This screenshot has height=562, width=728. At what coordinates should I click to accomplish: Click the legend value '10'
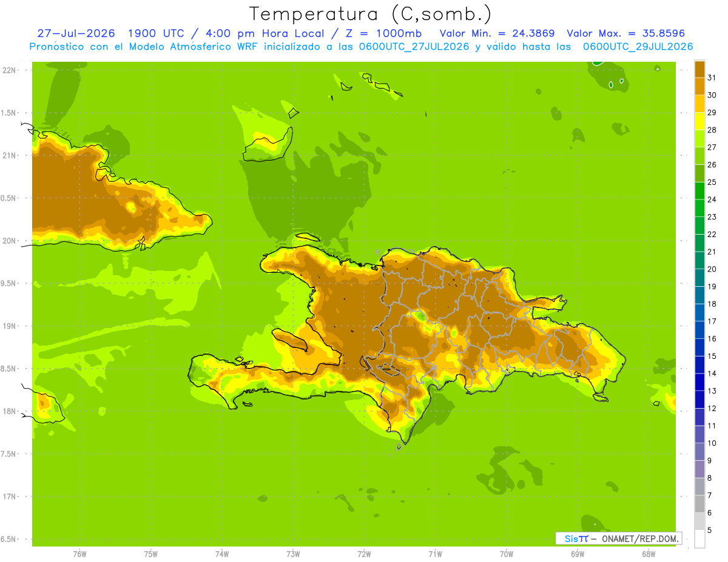point(712,443)
